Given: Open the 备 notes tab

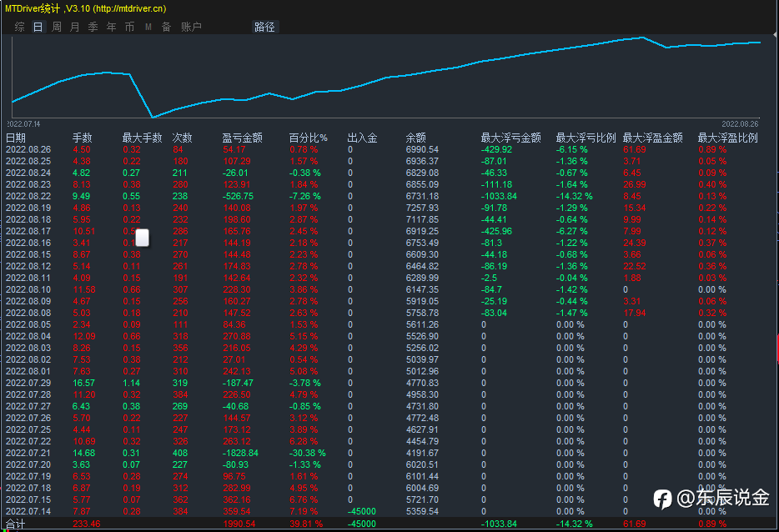Looking at the screenshot, I should (167, 27).
